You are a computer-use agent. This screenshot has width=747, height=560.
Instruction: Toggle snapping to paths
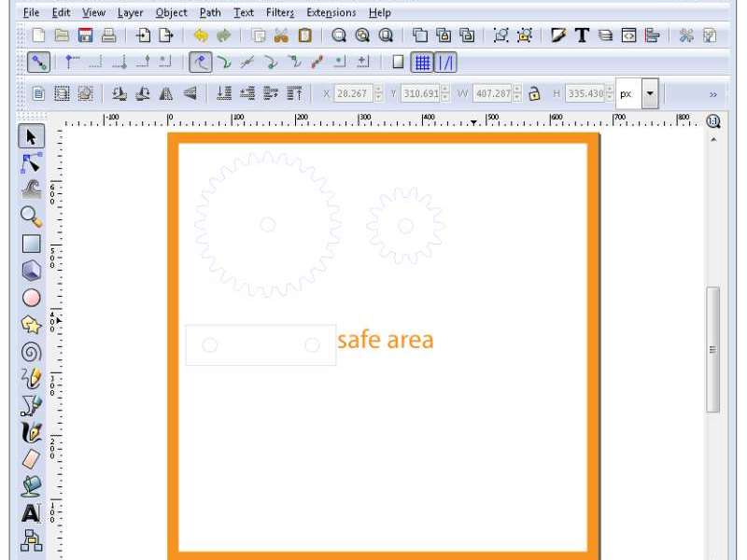[x=223, y=63]
